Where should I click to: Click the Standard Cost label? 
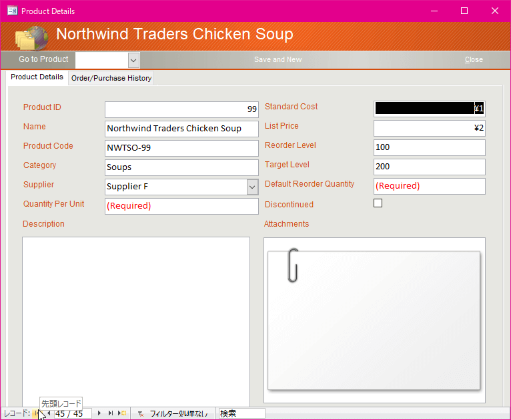[291, 107]
